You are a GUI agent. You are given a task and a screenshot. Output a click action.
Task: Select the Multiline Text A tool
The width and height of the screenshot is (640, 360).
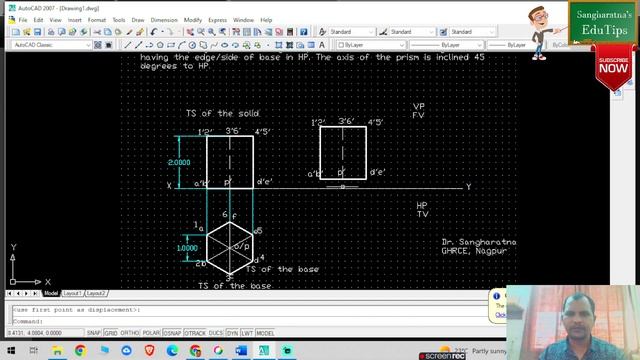pyautogui.click(x=322, y=45)
